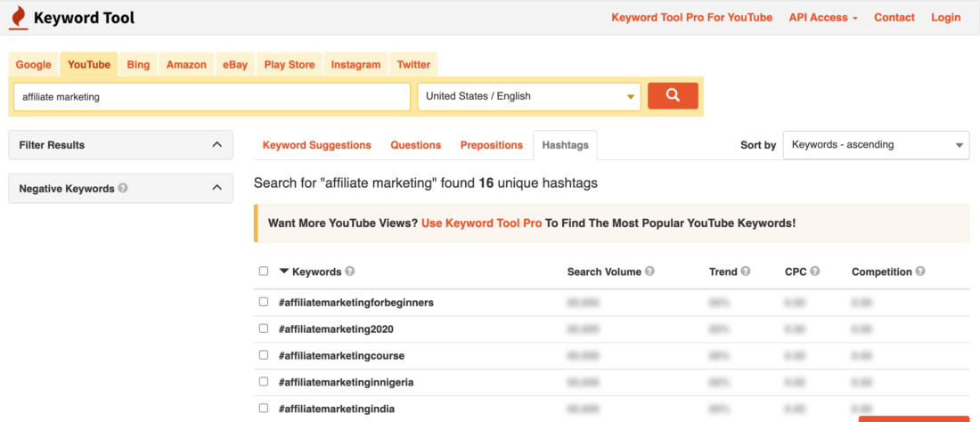Click the CPC column header

coord(796,272)
